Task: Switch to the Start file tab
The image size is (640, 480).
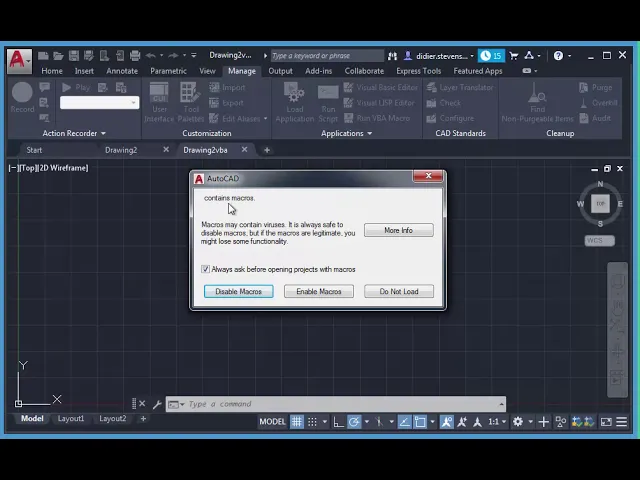Action: (34, 150)
